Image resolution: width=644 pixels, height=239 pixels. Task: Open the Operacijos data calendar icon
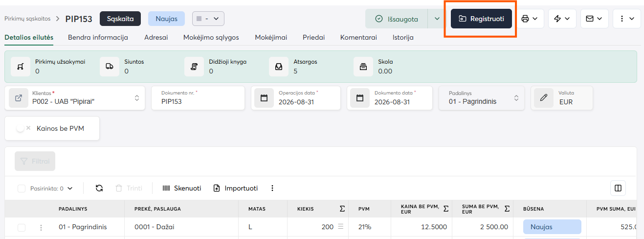(x=264, y=98)
